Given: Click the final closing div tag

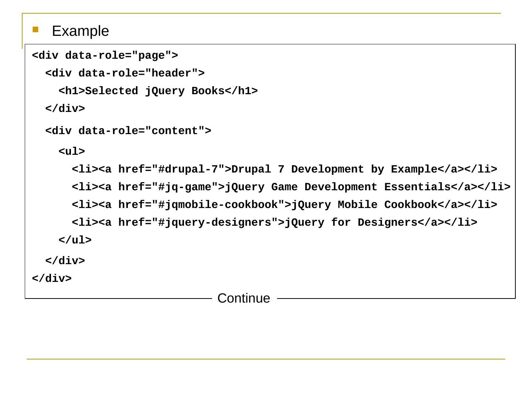Looking at the screenshot, I should coord(52,279).
